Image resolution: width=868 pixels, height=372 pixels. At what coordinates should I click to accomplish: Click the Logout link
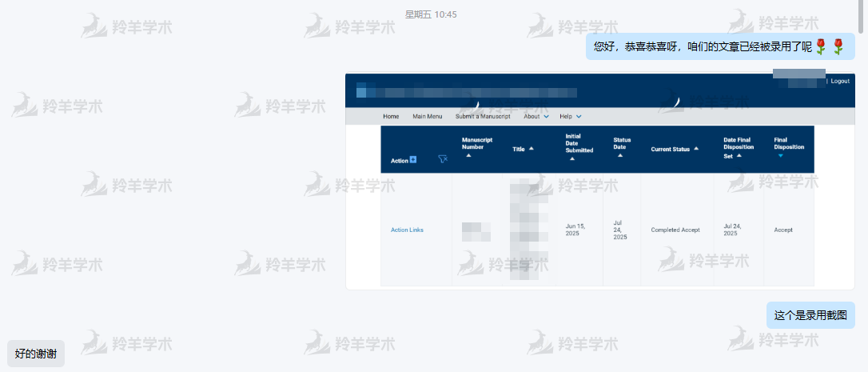point(839,81)
